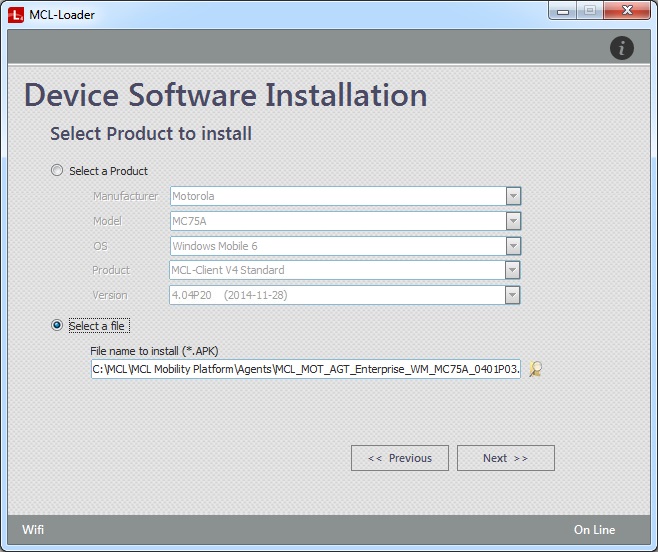Click the Device Software Installation heading
The height and width of the screenshot is (552, 658).
(x=226, y=95)
